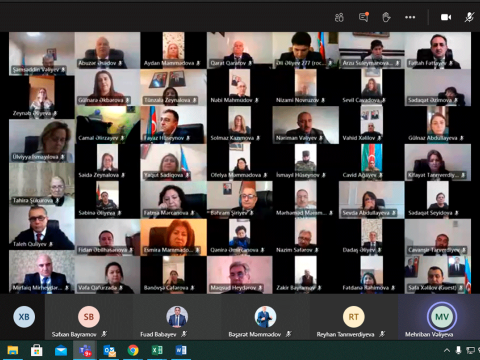Click the Nabi Mahmudov name label
Image resolution: width=480 pixels, height=360 pixels.
[x=231, y=100]
